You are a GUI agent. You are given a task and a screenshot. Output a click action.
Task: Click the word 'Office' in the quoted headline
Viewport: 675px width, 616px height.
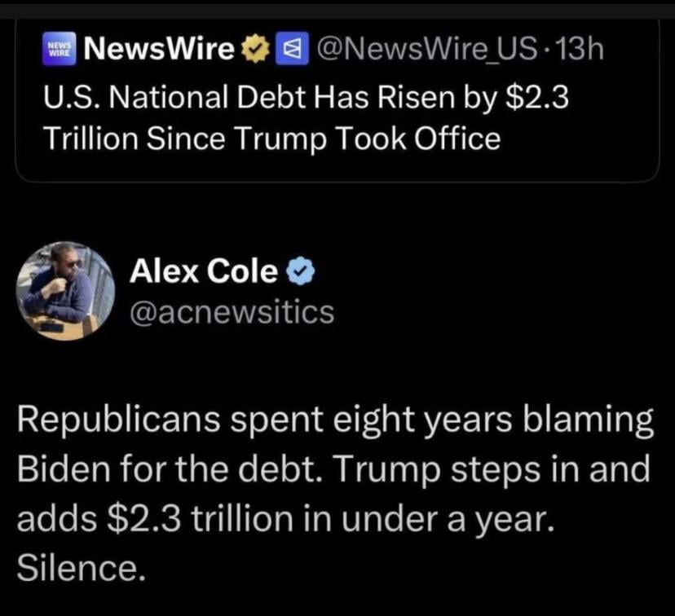458,138
